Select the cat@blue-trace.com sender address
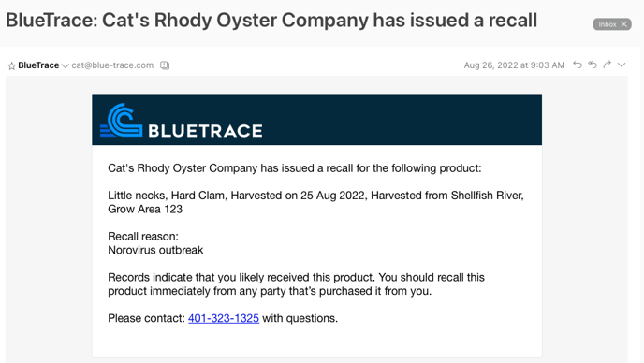Image resolution: width=644 pixels, height=363 pixels. point(112,65)
